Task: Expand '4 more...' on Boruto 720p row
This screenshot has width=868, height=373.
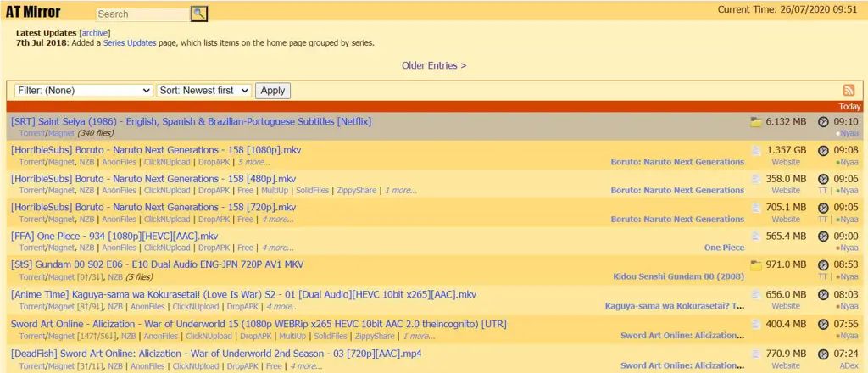Action: 277,220
